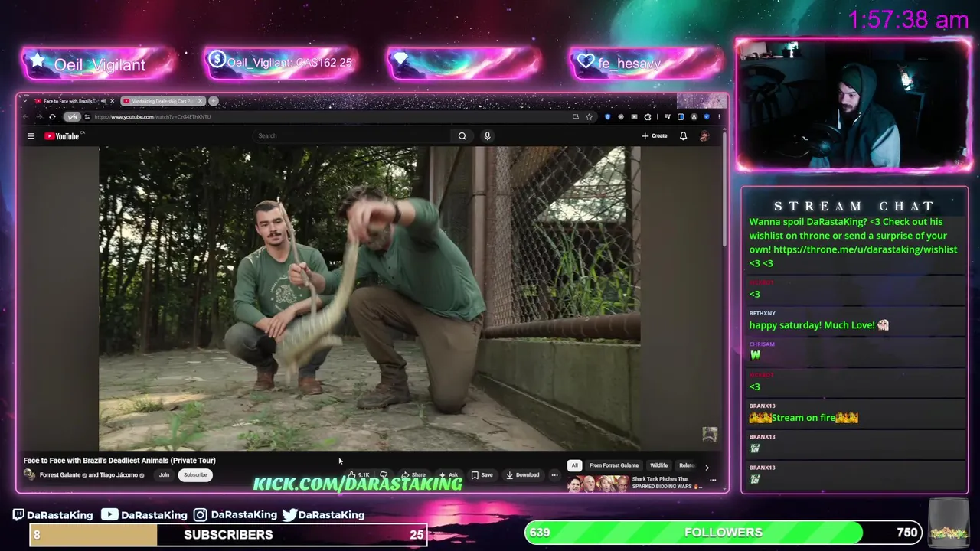Start voice search with the microphone
980x551 pixels.
[x=487, y=135]
